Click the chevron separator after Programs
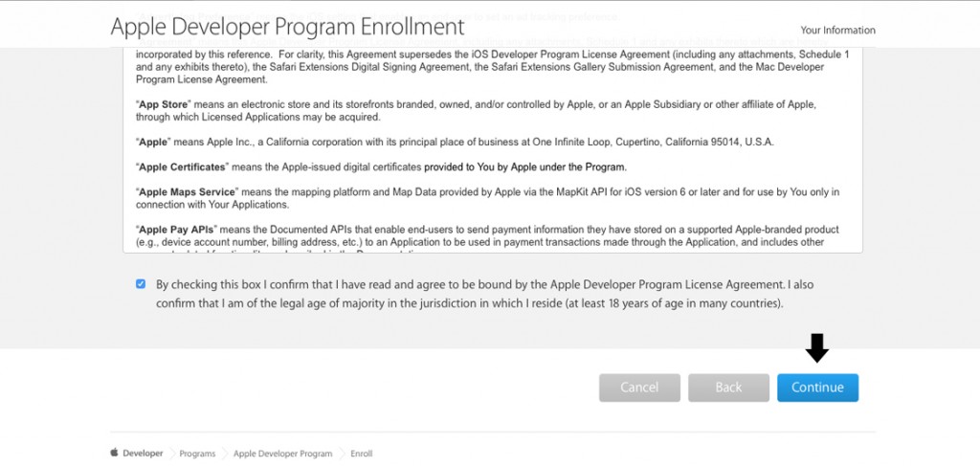The height and width of the screenshot is (466, 980). click(x=224, y=454)
